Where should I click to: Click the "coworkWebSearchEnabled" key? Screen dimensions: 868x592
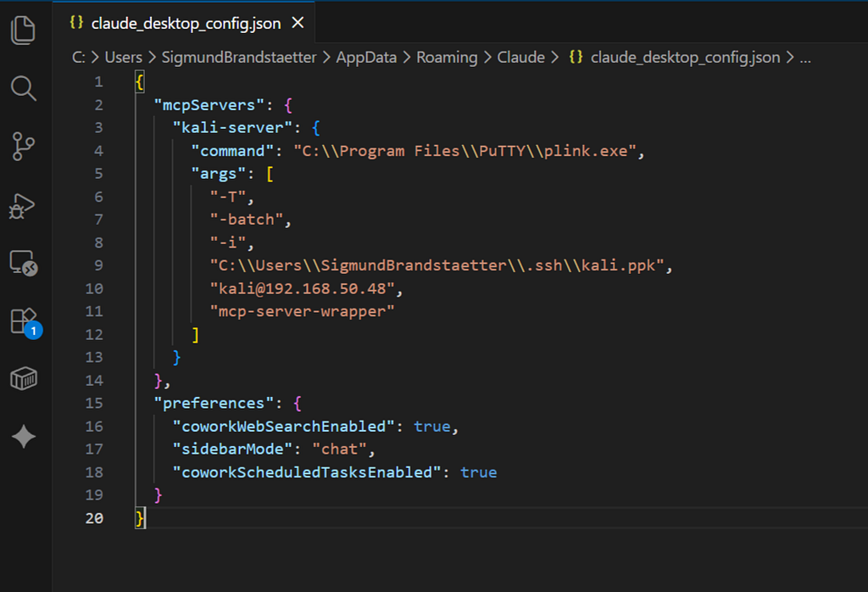coord(283,427)
